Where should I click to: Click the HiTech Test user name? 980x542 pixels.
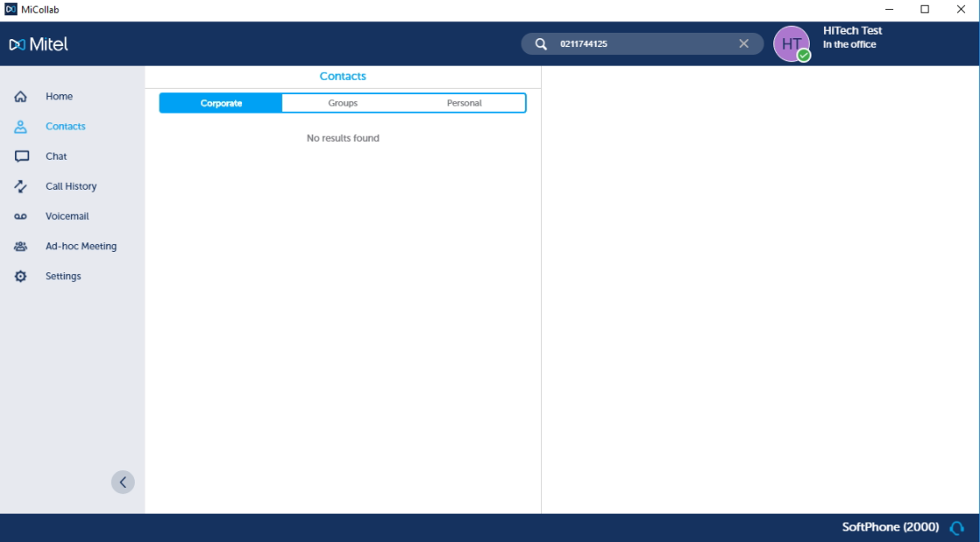(x=851, y=31)
